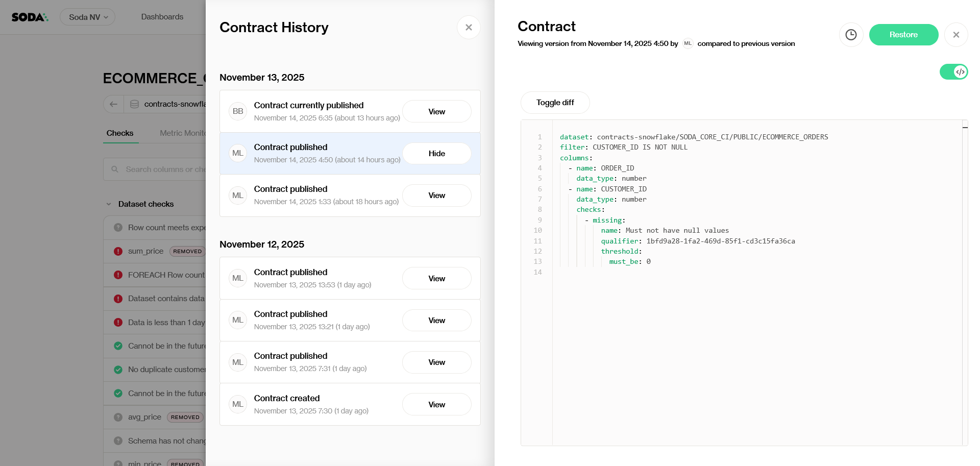This screenshot has width=980, height=466.
Task: Open the Dashboards menu item
Action: 162,17
